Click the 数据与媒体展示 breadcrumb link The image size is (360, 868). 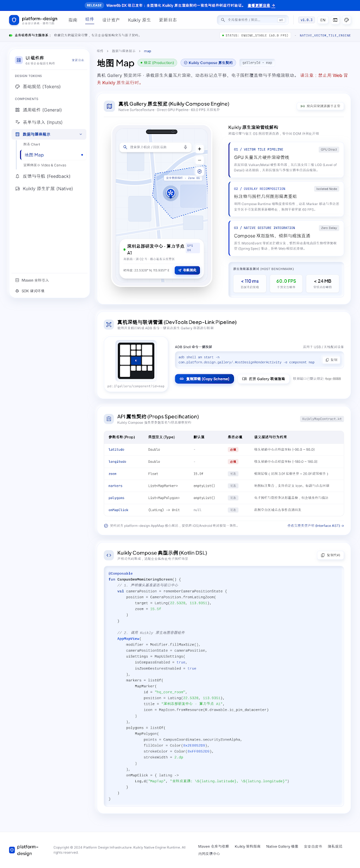coord(123,51)
